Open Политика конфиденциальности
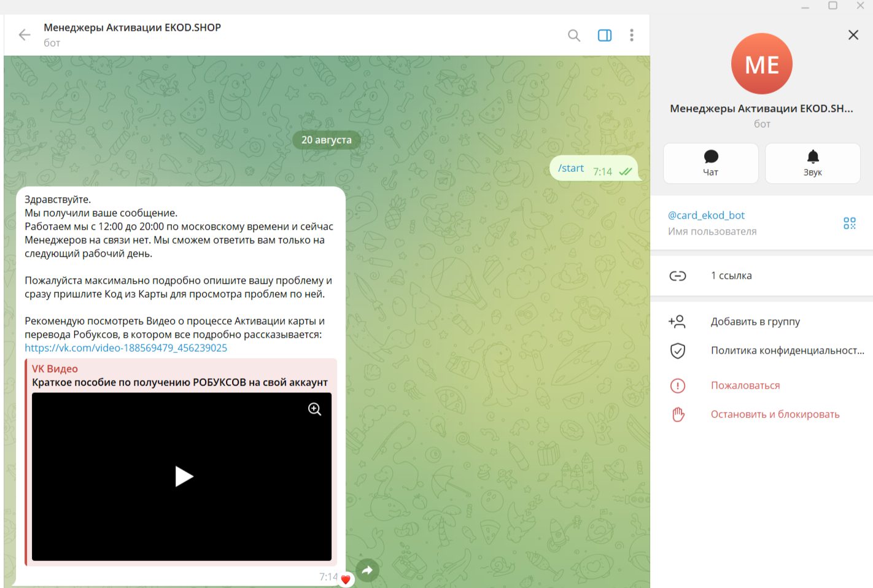This screenshot has height=588, width=873. coord(761,350)
